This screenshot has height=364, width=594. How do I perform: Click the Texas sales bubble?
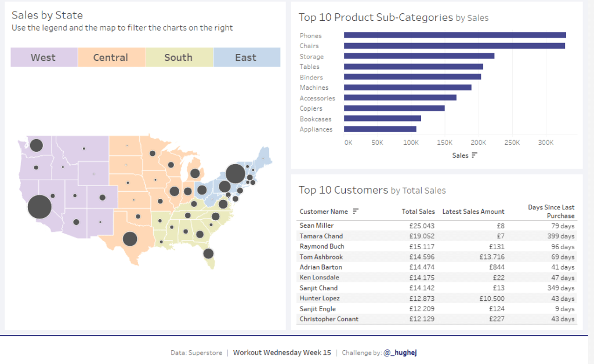(x=130, y=239)
